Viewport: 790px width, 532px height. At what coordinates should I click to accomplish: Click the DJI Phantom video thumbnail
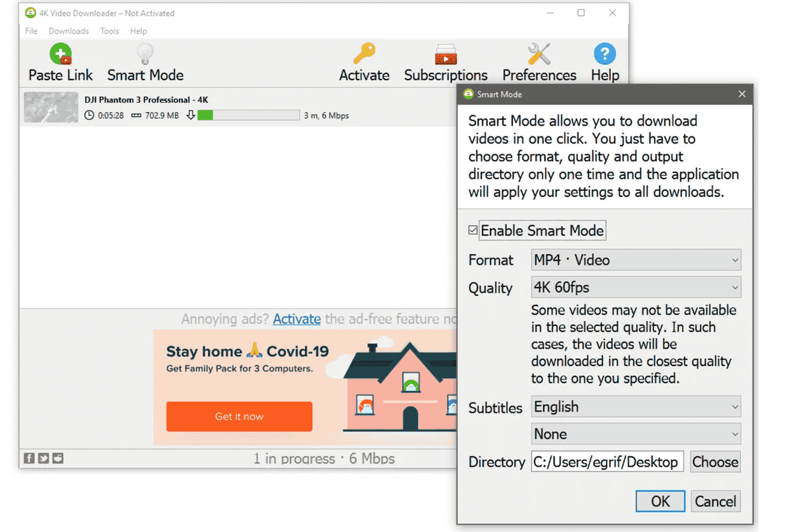tap(51, 107)
